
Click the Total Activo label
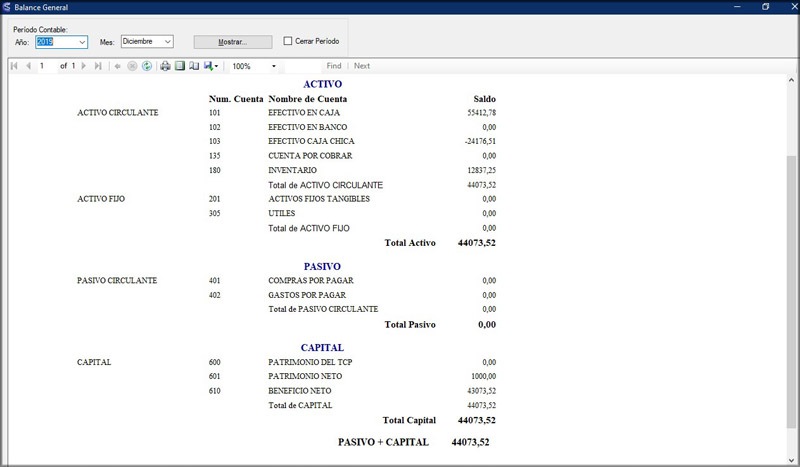tap(410, 243)
